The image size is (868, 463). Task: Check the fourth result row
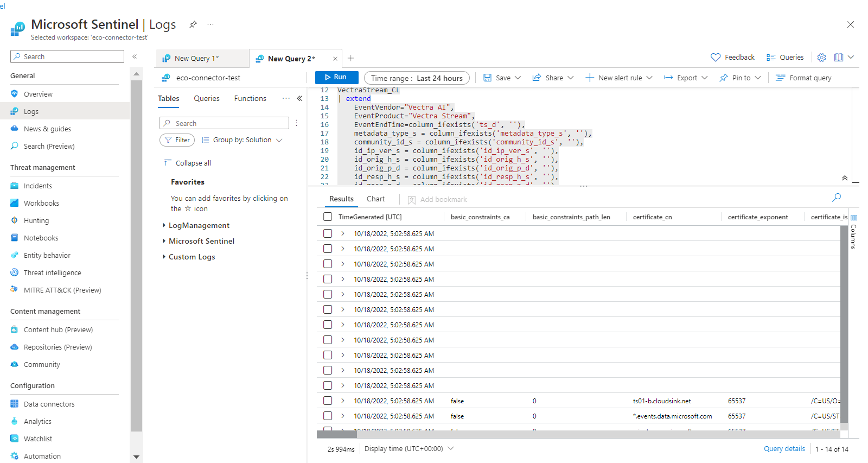coord(328,279)
